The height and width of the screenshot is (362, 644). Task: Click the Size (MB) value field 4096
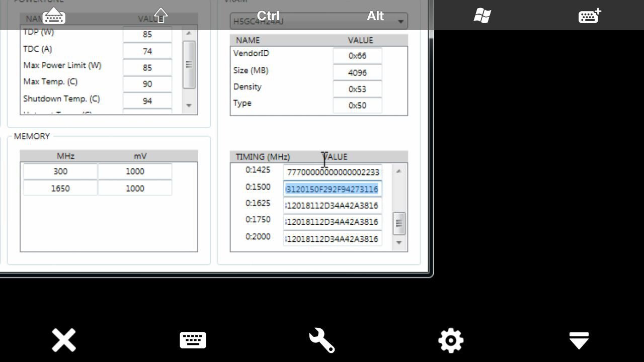pyautogui.click(x=357, y=72)
